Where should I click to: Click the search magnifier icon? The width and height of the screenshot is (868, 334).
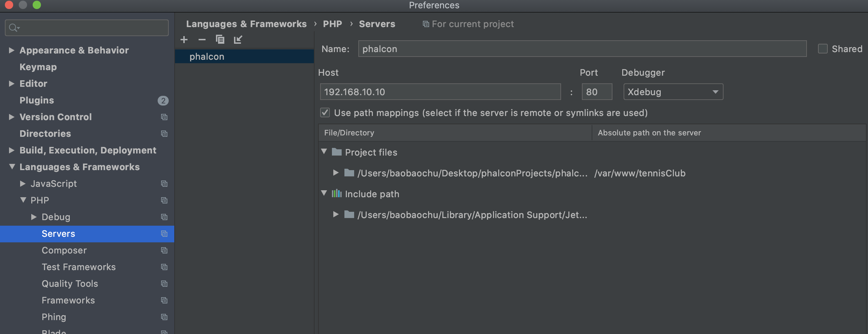[x=13, y=27]
